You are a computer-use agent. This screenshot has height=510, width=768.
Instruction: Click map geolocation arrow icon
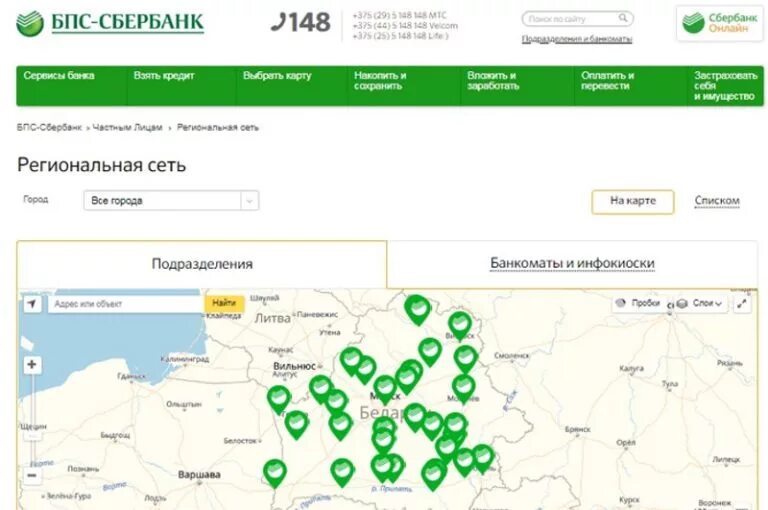[x=32, y=304]
